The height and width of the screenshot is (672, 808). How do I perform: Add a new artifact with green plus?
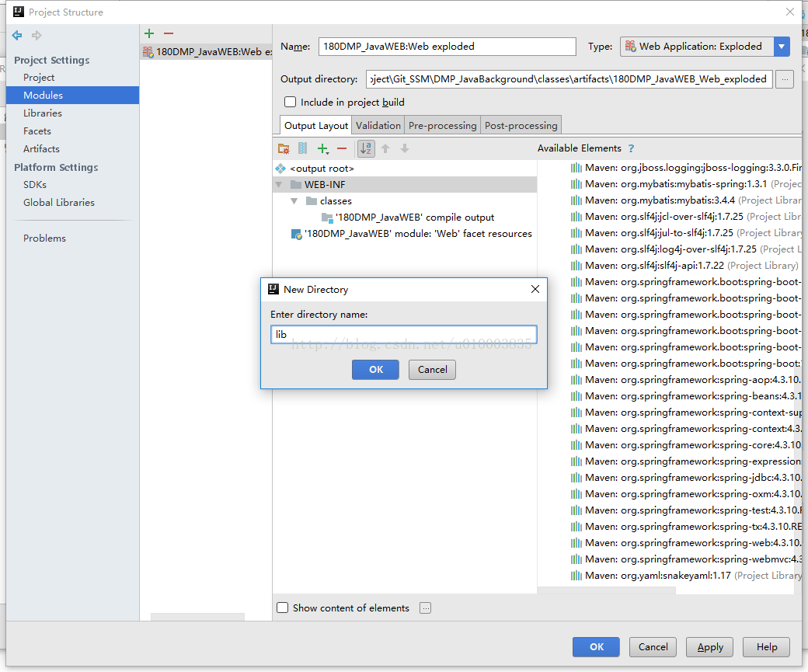coord(149,33)
